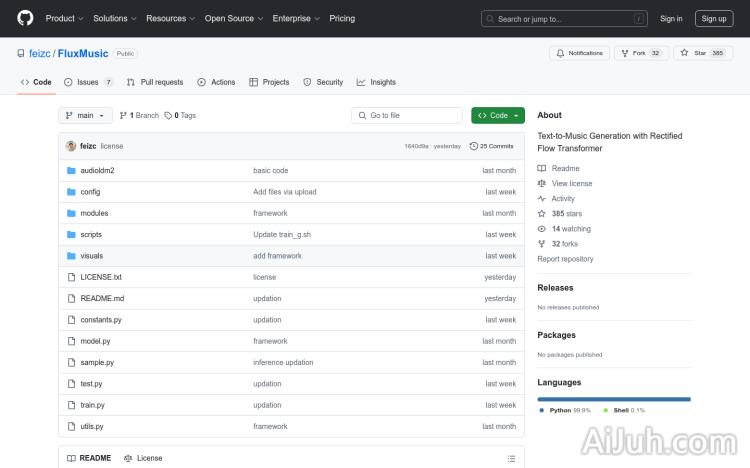Click the Activity pulse icon in About
Image resolution: width=750 pixels, height=468 pixels.
[x=542, y=199]
